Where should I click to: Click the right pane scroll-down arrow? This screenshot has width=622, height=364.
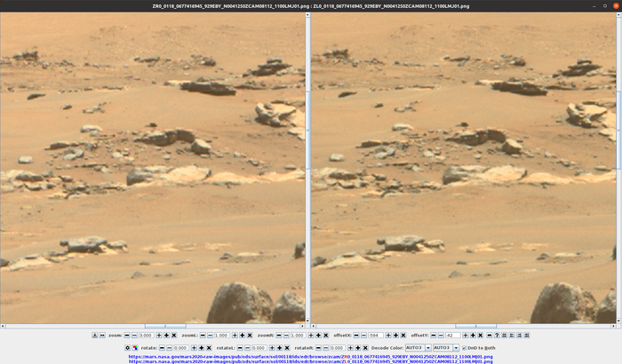[x=618, y=320]
